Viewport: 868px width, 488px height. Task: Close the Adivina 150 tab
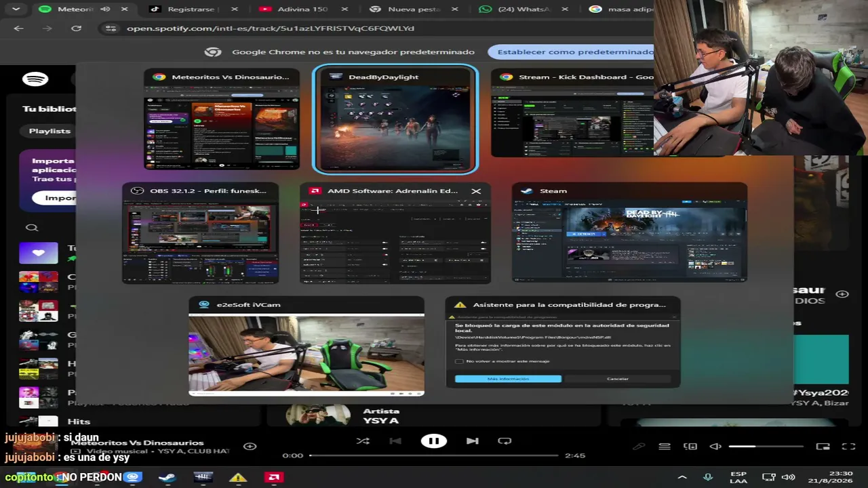tap(344, 9)
